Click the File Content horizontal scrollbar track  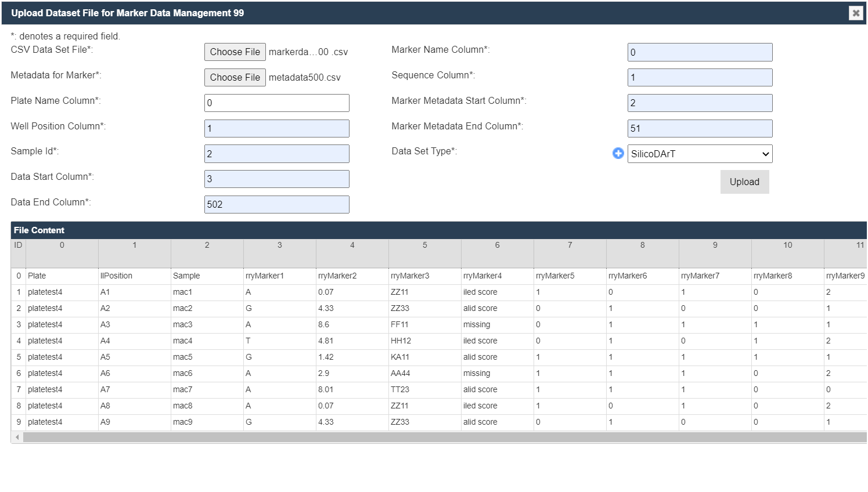pyautogui.click(x=441, y=437)
